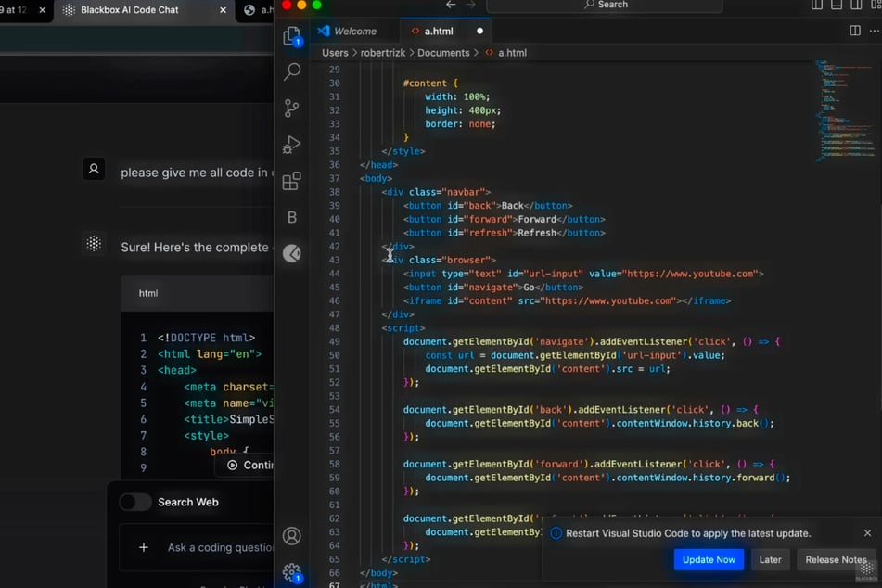Open the Search view in activity bar

292,71
